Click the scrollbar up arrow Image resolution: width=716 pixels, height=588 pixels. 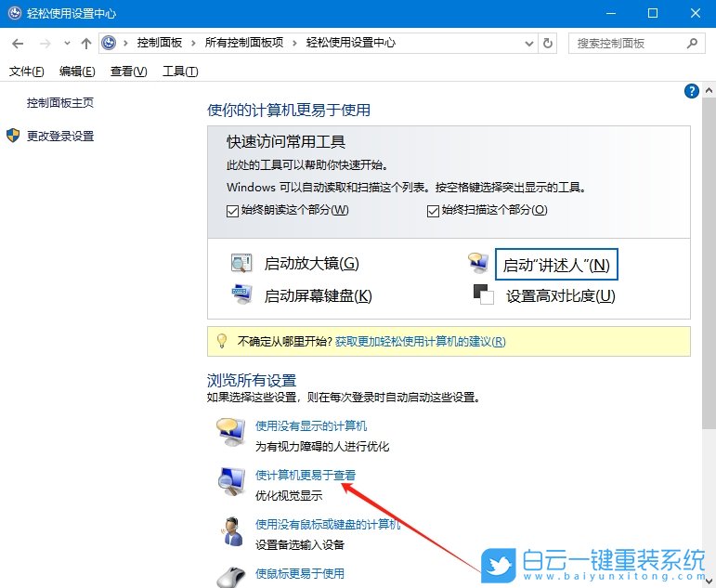click(x=709, y=90)
